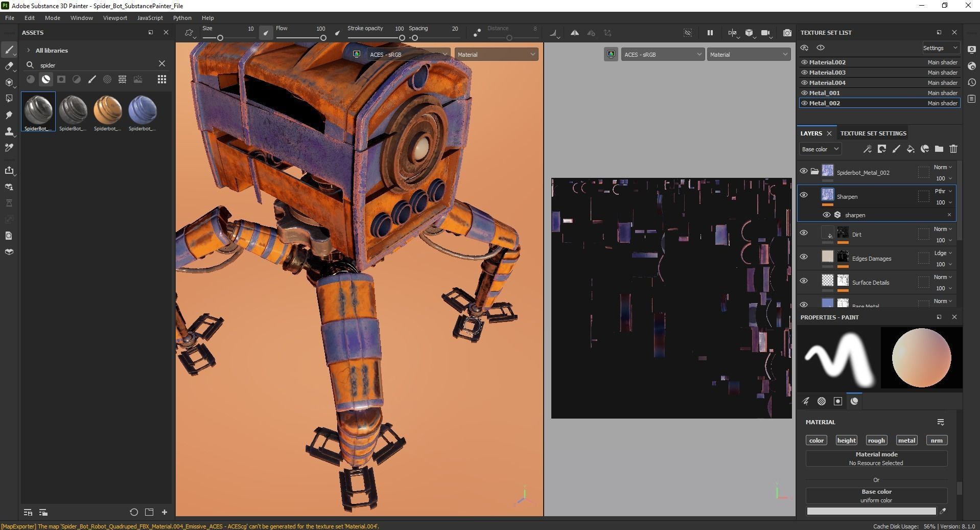Delete the selected layer with trash icon
The height and width of the screenshot is (530, 980).
[953, 149]
